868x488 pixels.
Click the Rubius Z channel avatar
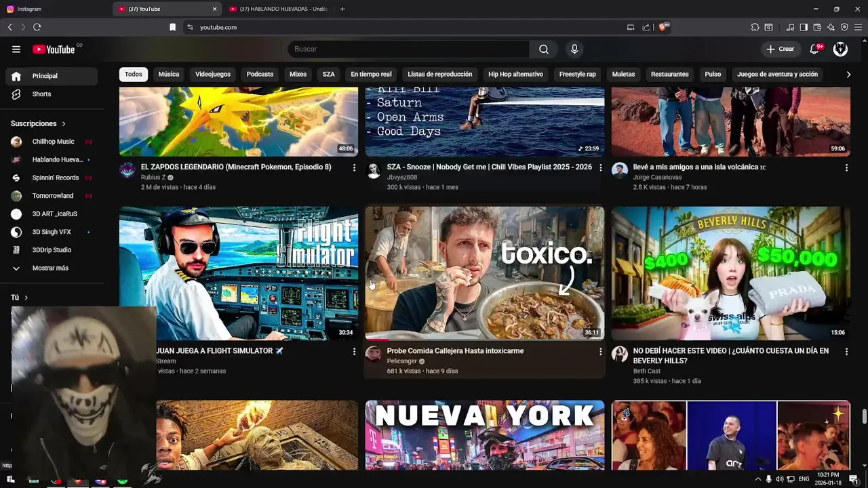[x=127, y=170]
